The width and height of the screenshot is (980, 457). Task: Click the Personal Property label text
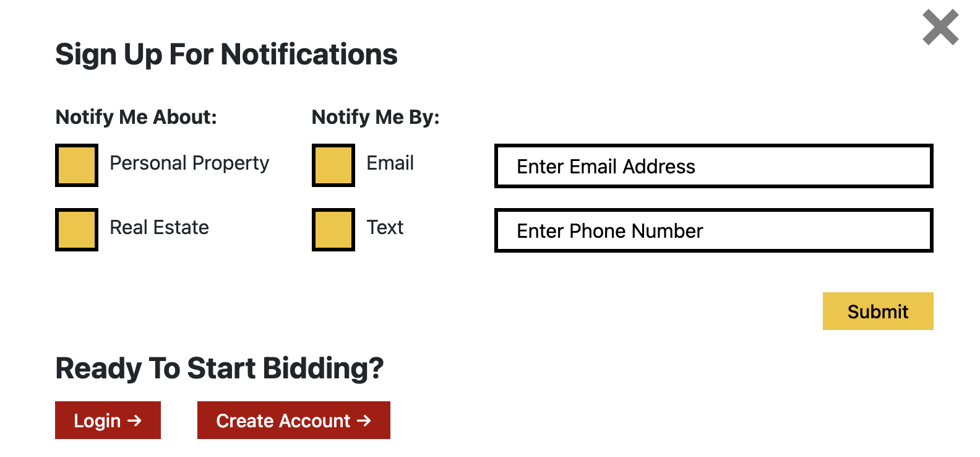(189, 163)
